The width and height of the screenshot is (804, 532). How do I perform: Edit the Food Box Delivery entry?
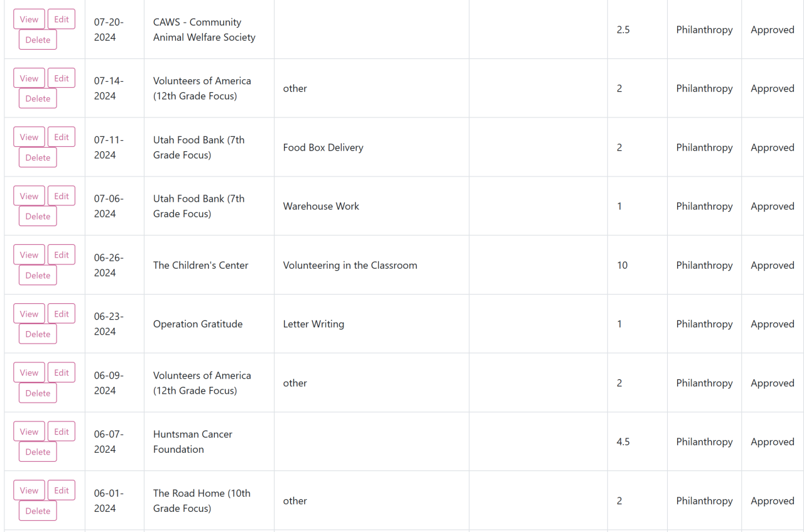tap(62, 138)
